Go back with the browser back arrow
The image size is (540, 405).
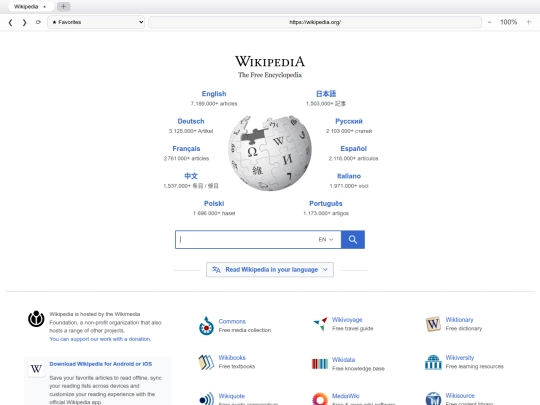[x=10, y=22]
